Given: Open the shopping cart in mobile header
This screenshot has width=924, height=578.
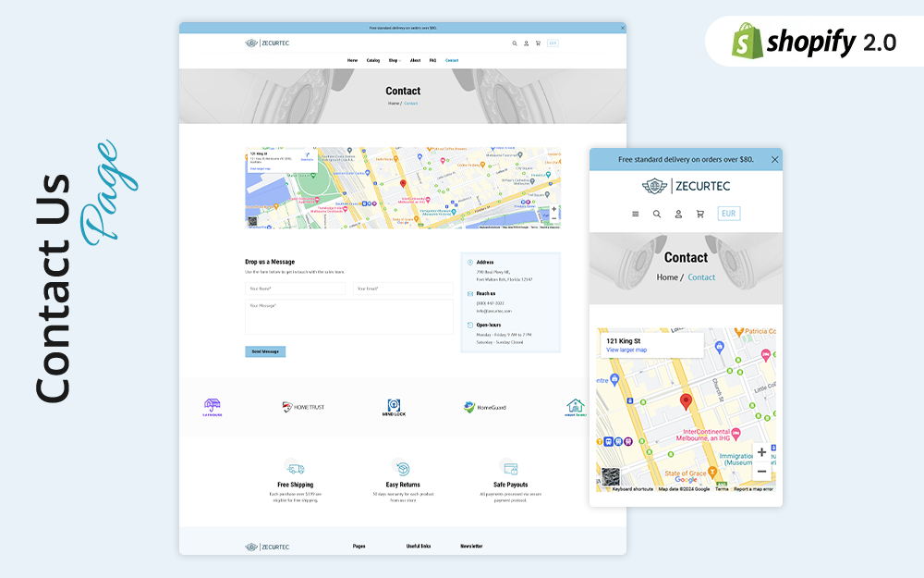Looking at the screenshot, I should click(x=699, y=214).
